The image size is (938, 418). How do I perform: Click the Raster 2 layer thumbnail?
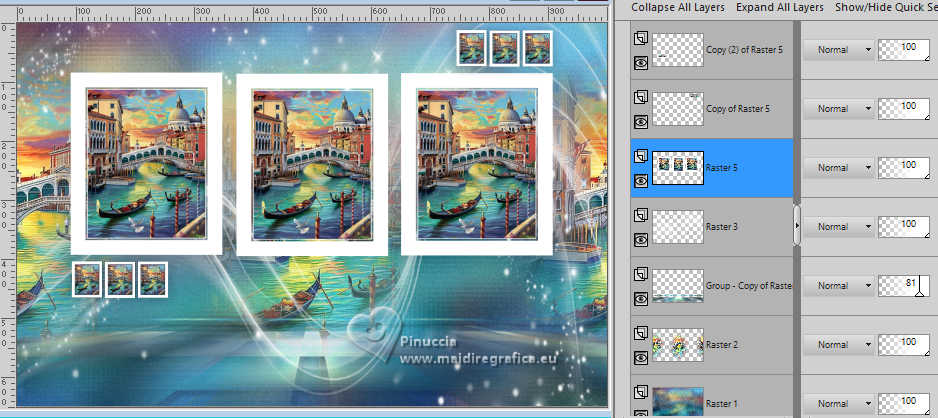pos(678,344)
